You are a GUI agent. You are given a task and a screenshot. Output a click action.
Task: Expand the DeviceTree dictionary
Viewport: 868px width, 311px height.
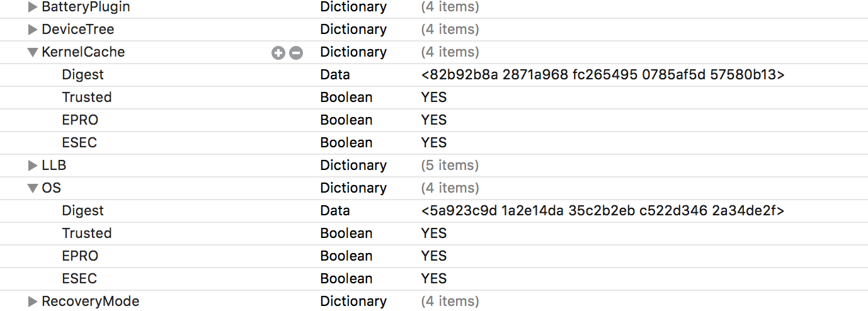(33, 30)
